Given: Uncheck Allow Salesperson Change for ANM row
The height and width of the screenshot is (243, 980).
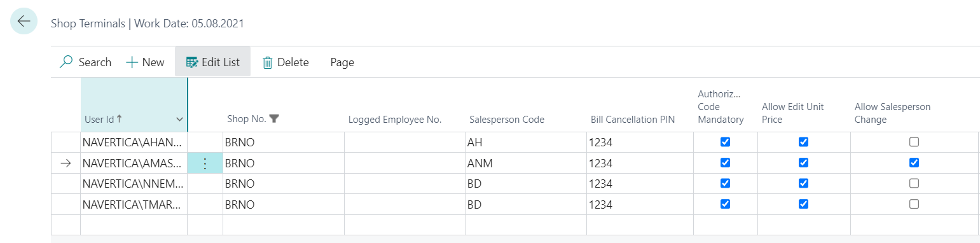Looking at the screenshot, I should [x=914, y=163].
